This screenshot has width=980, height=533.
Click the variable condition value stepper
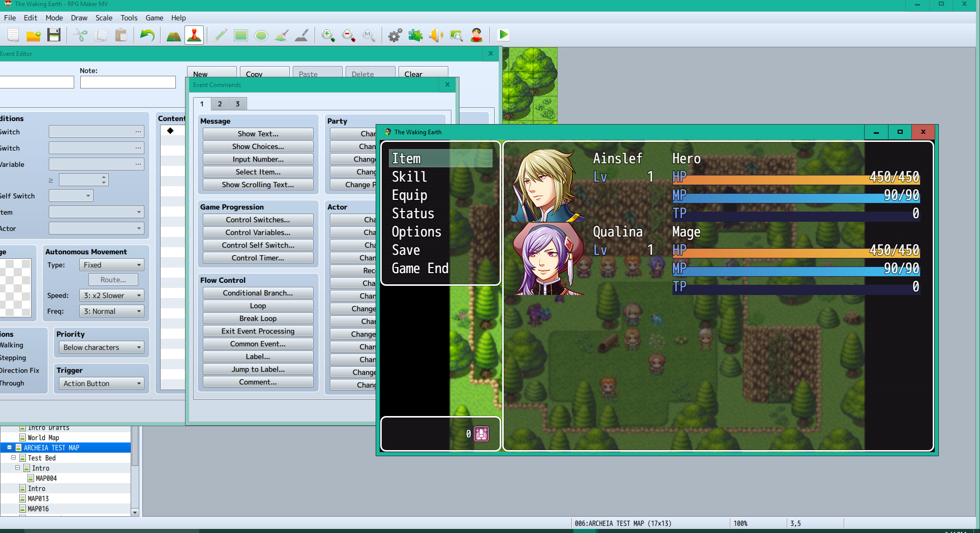coord(104,180)
